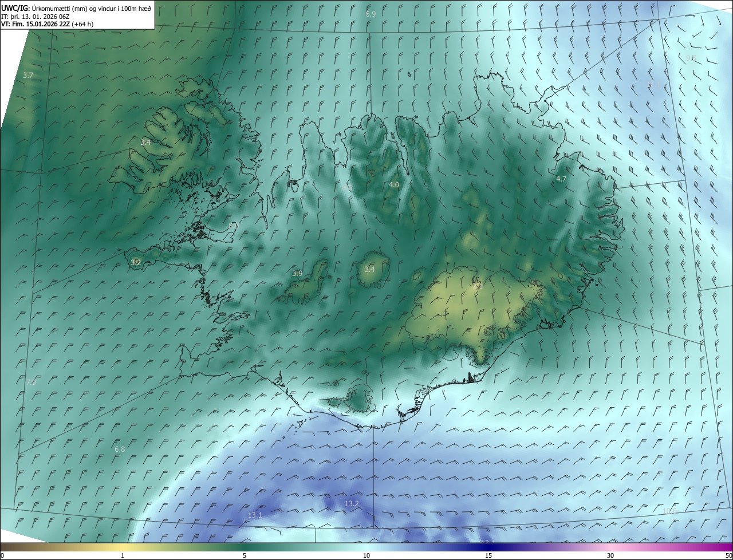Click the 9.5 value in the northeast corner
Screen dimensions: 733x560
pos(691,58)
